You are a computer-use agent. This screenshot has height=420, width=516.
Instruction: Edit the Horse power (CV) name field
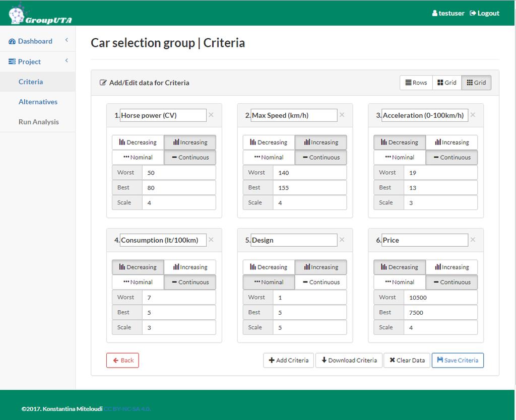(x=163, y=115)
